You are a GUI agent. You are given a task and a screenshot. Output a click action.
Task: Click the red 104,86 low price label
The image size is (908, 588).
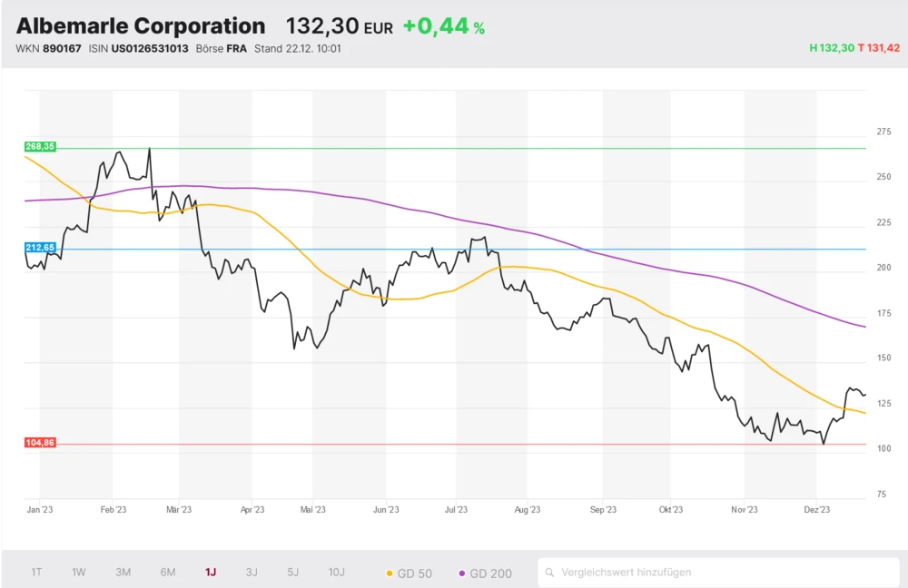point(41,443)
